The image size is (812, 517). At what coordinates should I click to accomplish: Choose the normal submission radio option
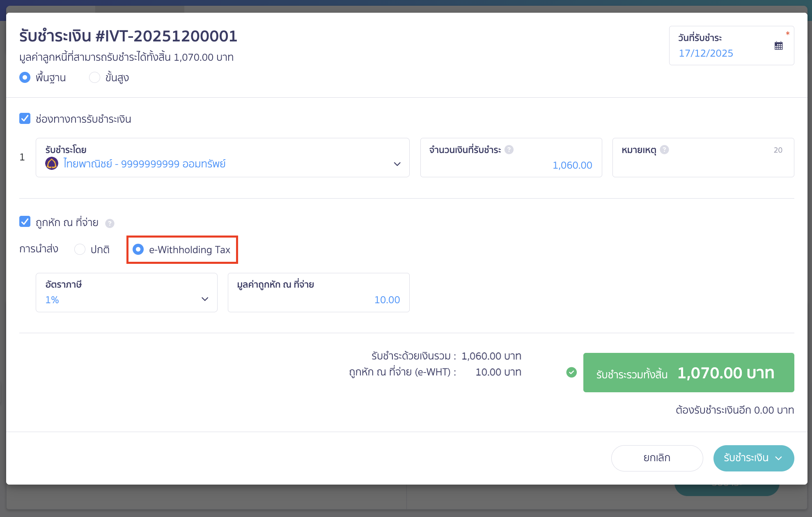(80, 249)
